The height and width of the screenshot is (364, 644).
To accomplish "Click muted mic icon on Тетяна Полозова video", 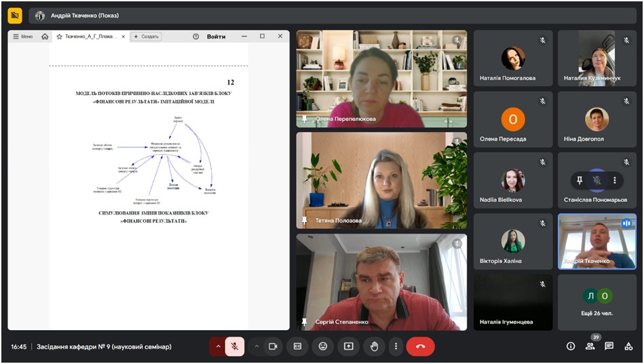I will click(x=457, y=142).
